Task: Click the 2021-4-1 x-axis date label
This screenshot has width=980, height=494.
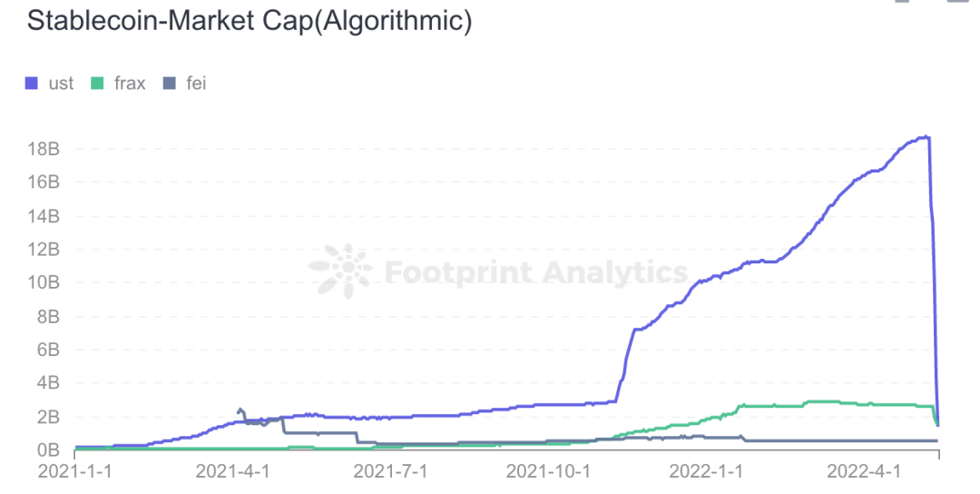Action: pyautogui.click(x=232, y=471)
